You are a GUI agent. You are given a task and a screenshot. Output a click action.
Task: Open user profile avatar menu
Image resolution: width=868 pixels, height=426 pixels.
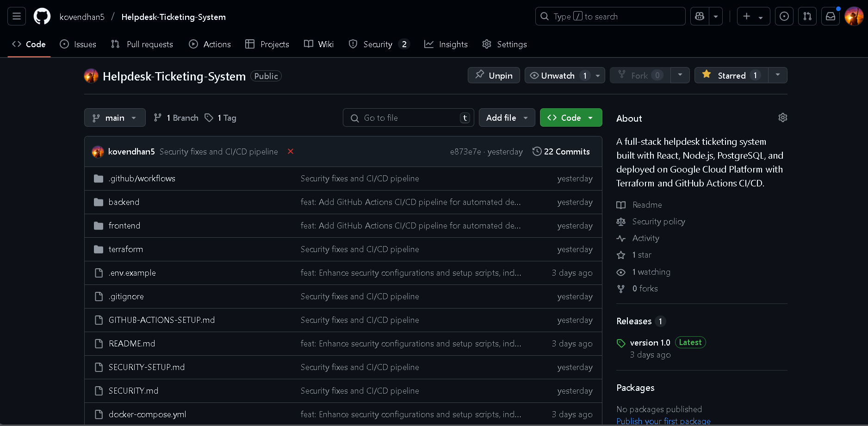(854, 17)
